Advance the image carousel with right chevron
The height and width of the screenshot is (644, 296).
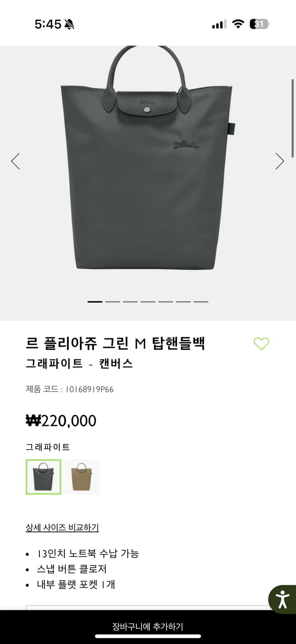pos(280,160)
